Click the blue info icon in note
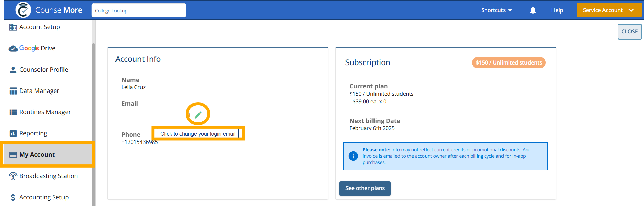This screenshot has width=644, height=206. coord(353,156)
